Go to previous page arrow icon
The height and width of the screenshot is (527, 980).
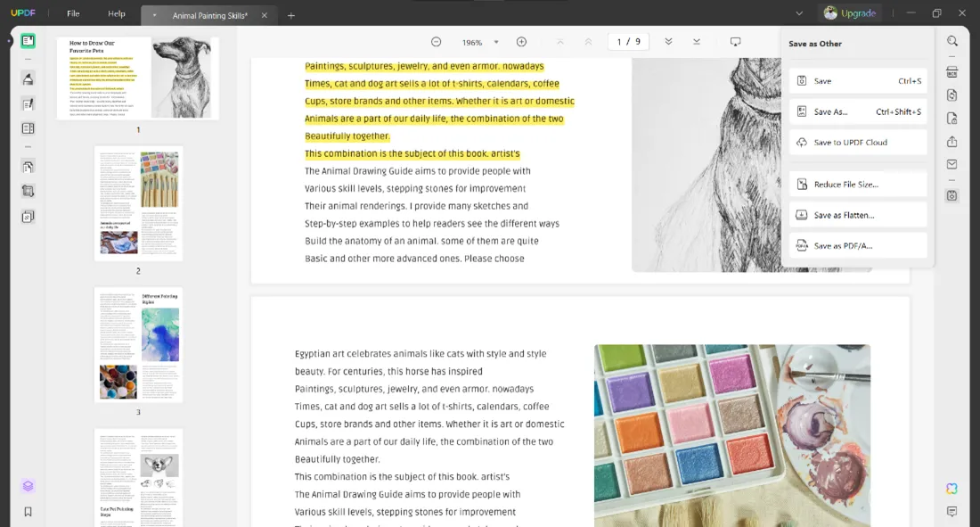point(588,42)
